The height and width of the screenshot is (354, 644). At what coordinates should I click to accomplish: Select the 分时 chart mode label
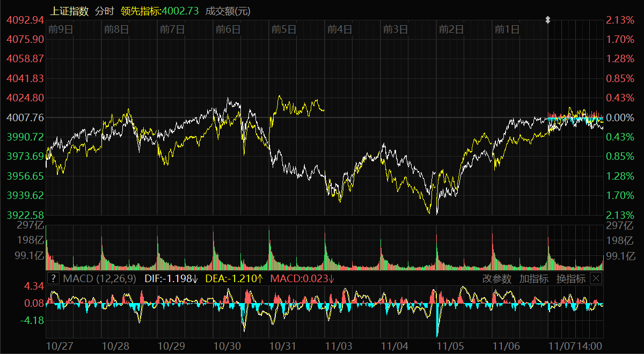[104, 11]
